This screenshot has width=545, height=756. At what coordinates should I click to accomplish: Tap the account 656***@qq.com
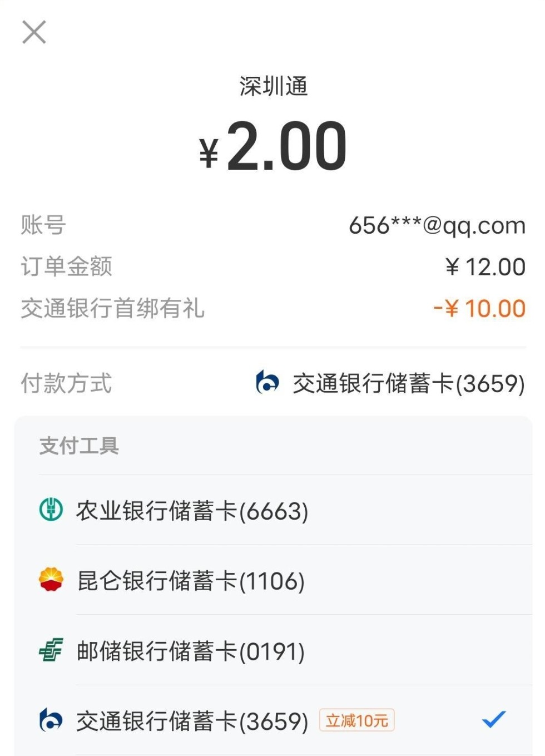click(x=437, y=225)
